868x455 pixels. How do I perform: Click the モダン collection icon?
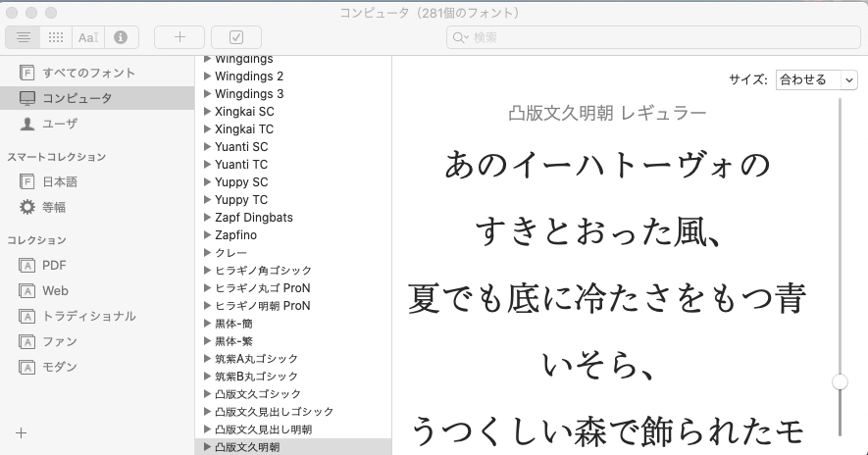click(x=26, y=368)
